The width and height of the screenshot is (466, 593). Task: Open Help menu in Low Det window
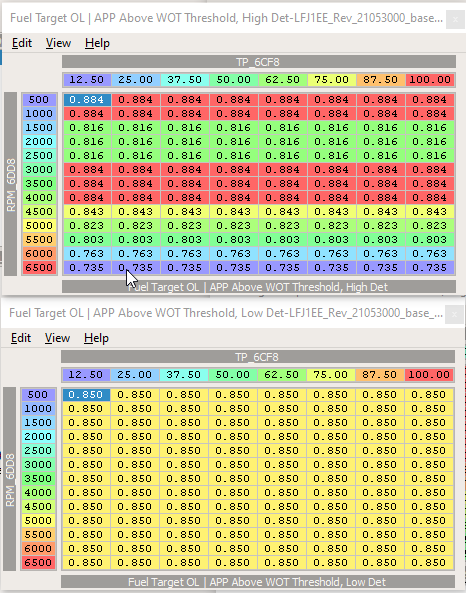coord(96,338)
